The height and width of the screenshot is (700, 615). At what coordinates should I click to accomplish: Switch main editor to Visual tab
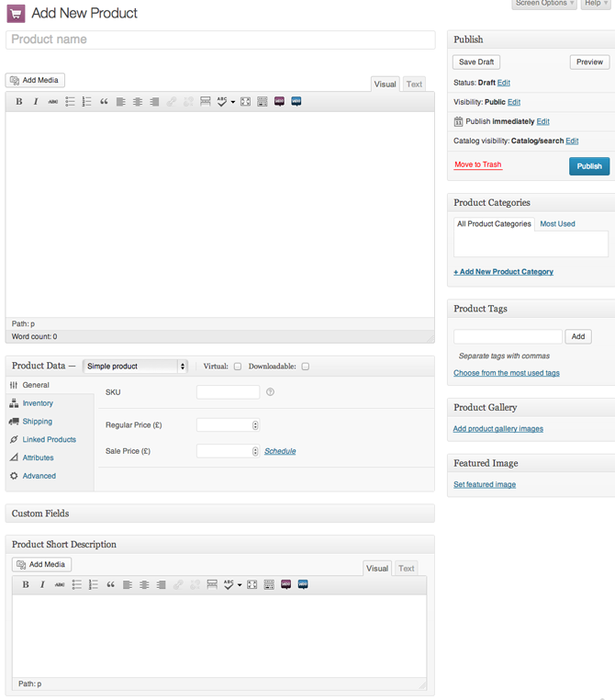(x=386, y=85)
